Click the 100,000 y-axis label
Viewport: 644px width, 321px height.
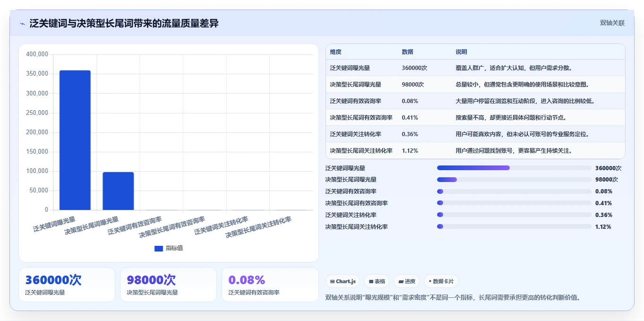tap(37, 171)
